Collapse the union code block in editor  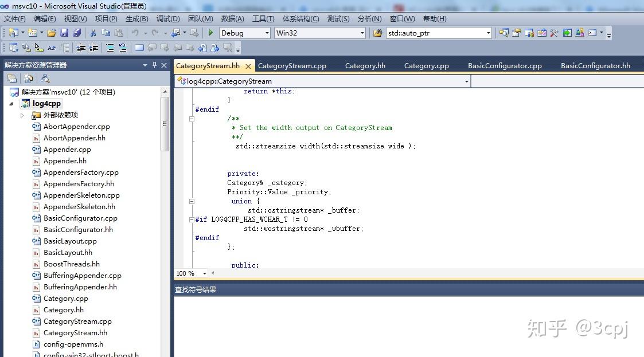point(192,201)
